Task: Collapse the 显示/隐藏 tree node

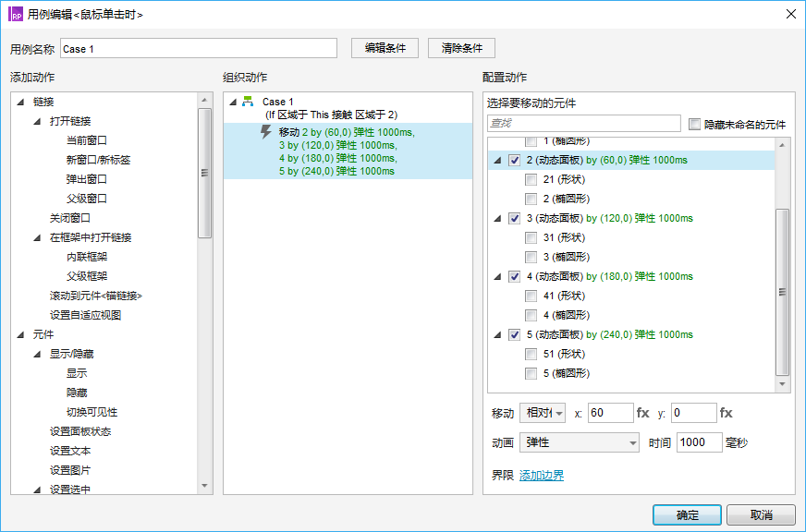Action: (37, 355)
